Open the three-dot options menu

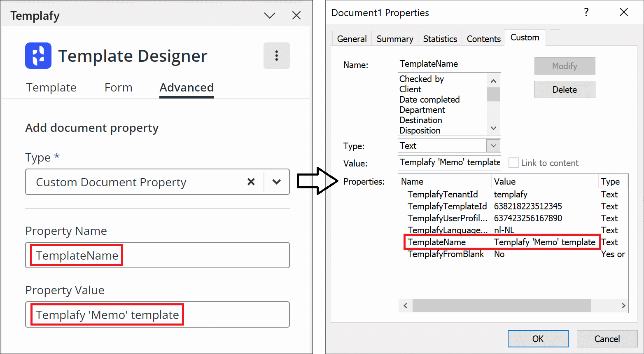[x=276, y=56]
